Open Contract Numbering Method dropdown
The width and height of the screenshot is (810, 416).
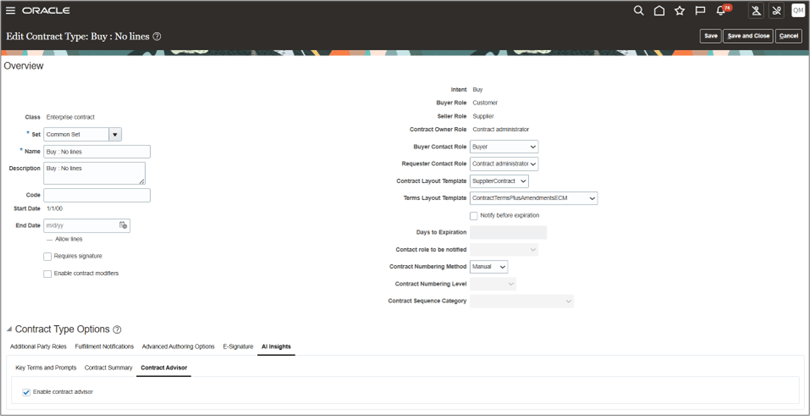489,267
